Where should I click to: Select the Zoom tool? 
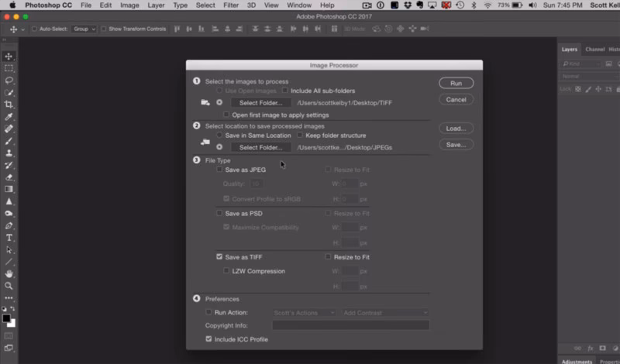pos(9,286)
